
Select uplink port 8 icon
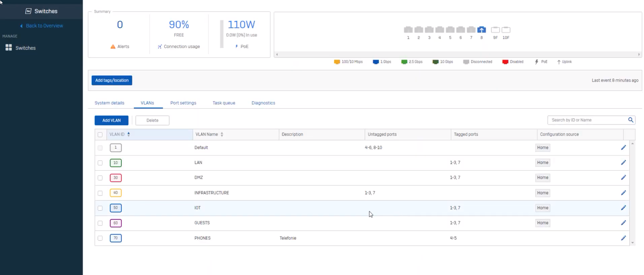point(481,30)
